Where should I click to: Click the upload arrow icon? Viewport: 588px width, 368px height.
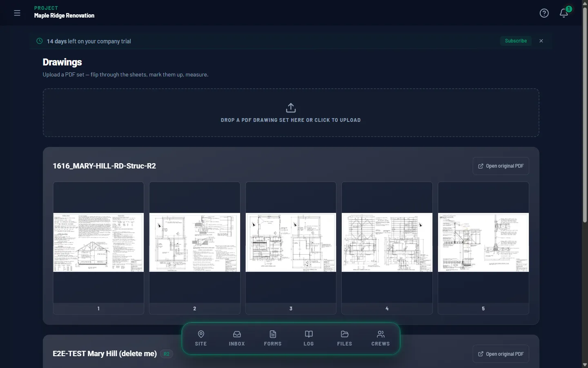[291, 108]
